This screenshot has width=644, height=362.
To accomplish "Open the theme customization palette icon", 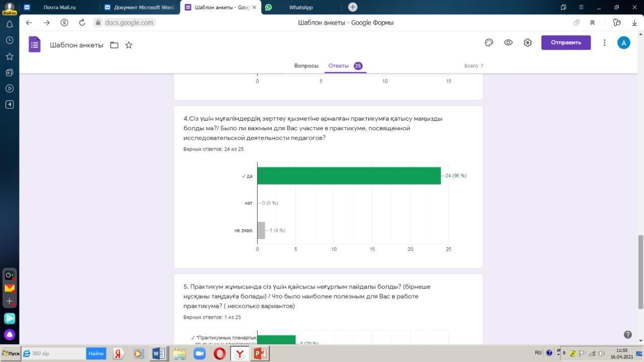I will click(489, 43).
